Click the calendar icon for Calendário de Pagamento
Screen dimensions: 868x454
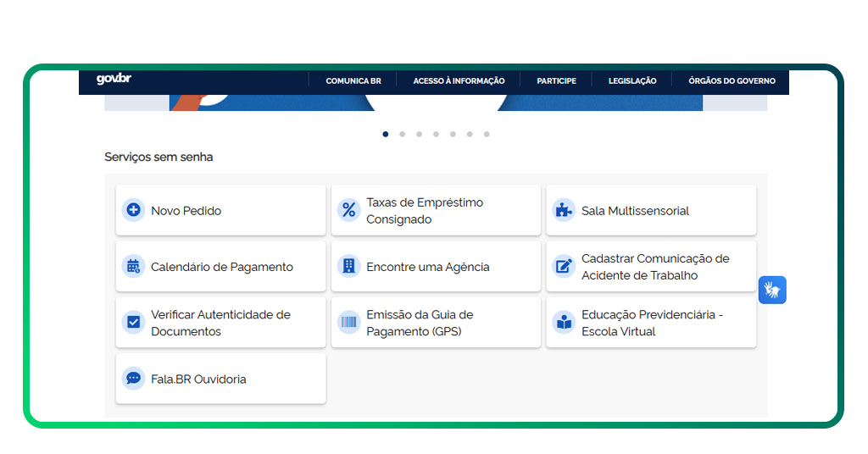pos(133,267)
